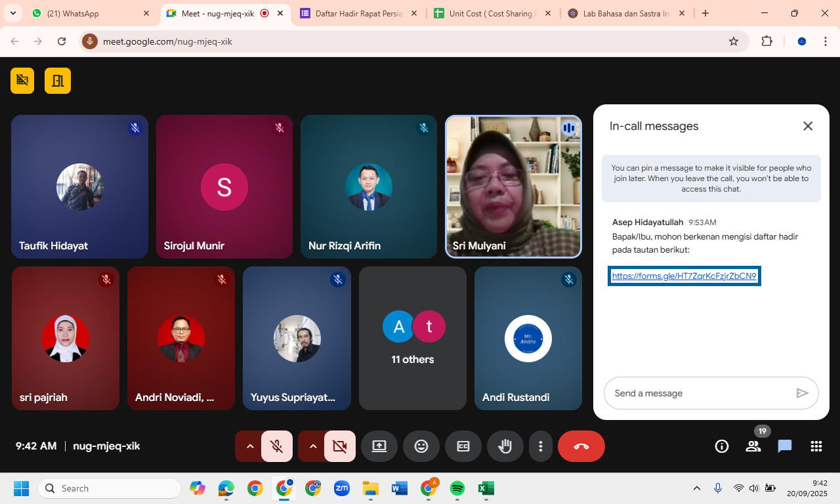Image resolution: width=840 pixels, height=504 pixels.
Task: Click the raise hand icon
Action: (505, 446)
